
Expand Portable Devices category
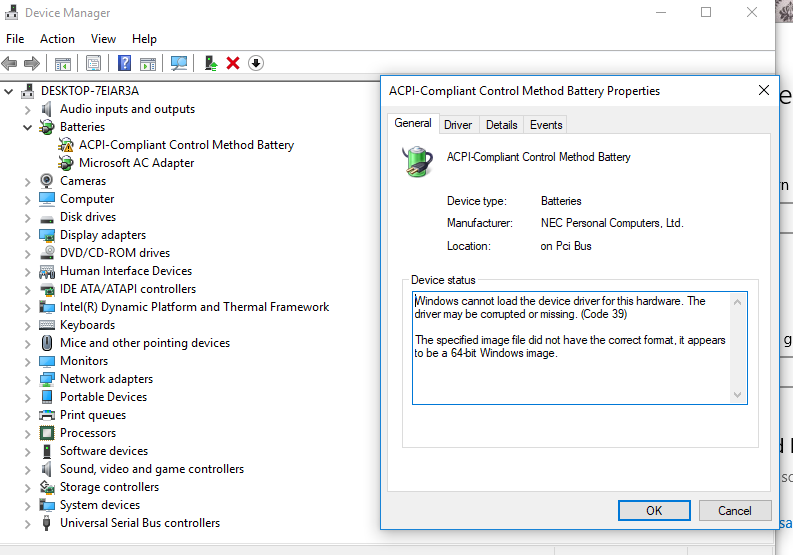click(27, 397)
